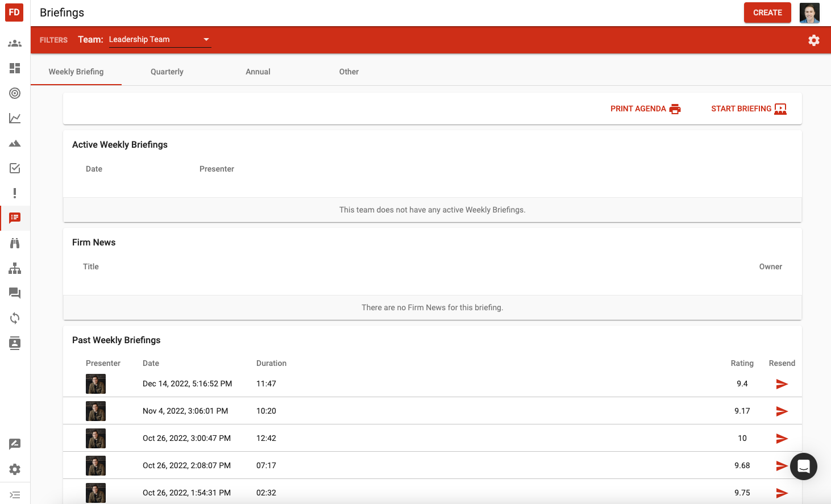Viewport: 831px width, 504px height.
Task: Open the binoculars icon in sidebar
Action: (15, 243)
